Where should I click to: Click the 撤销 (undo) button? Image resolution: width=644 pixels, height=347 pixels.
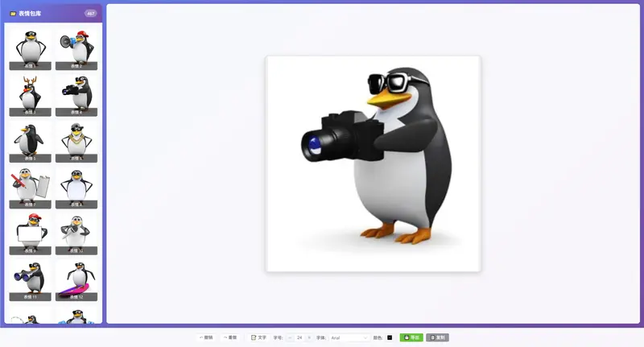pos(206,337)
